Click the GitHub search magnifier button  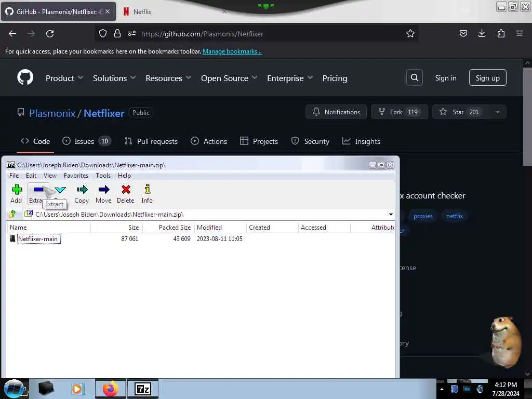click(414, 78)
